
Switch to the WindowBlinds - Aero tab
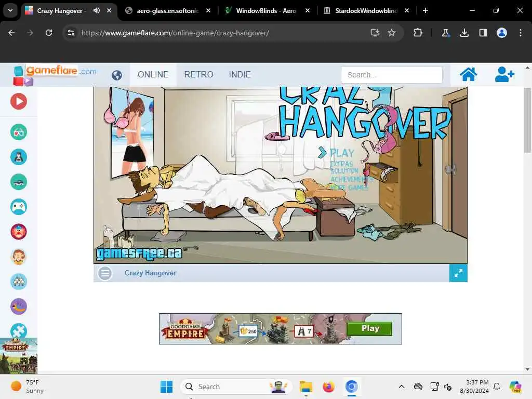coord(267,11)
